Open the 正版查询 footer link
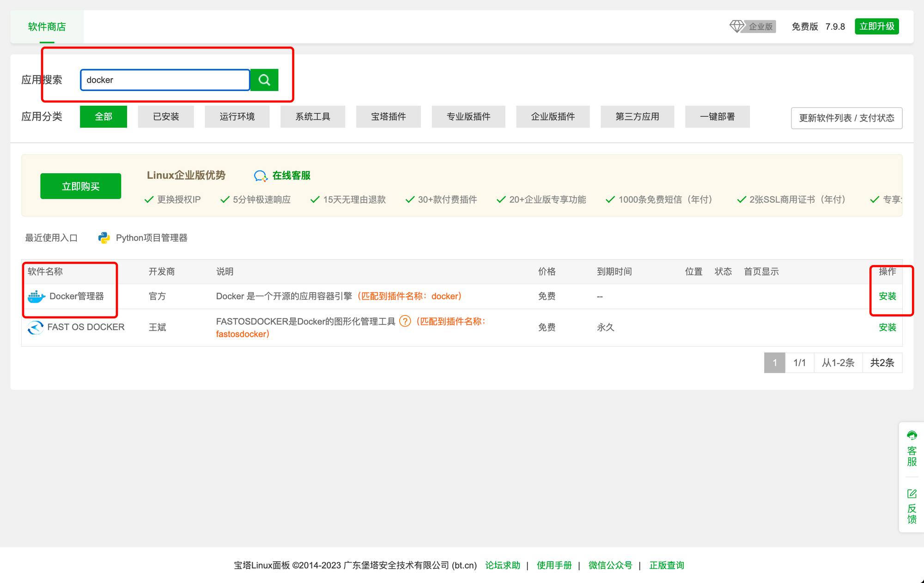This screenshot has width=924, height=583. [x=667, y=565]
